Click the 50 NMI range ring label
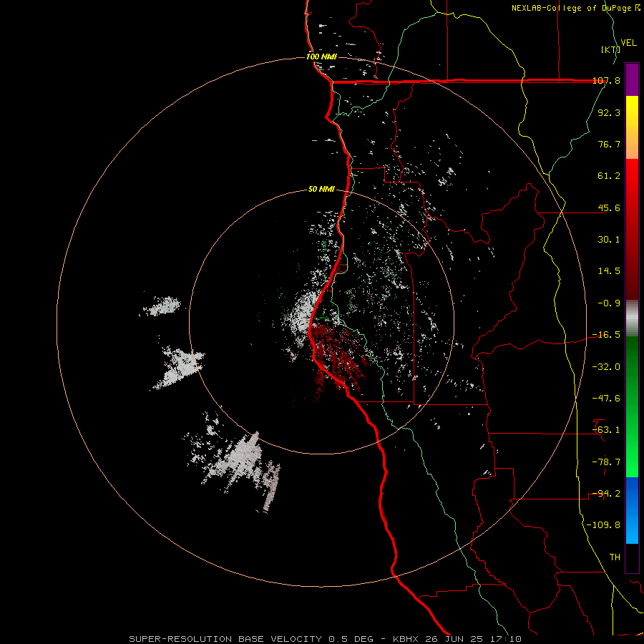This screenshot has width=644, height=644. (x=321, y=190)
